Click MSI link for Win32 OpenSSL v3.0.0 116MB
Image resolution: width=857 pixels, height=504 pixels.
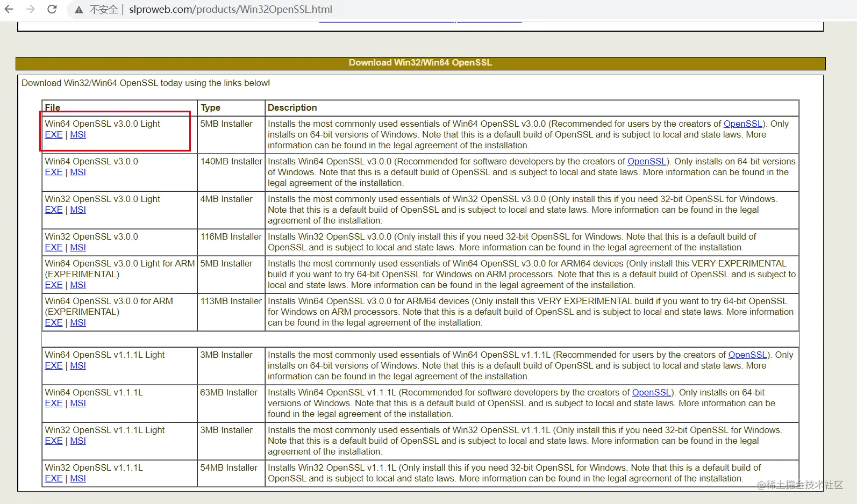[78, 247]
